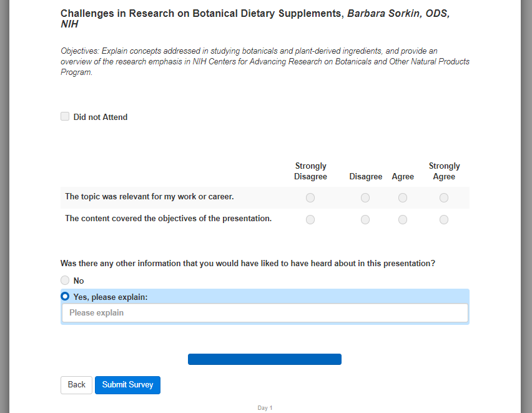Viewport: 532px width, 413px height.
Task: Select Strongly Disagree for topic relevance
Action: [x=310, y=197]
